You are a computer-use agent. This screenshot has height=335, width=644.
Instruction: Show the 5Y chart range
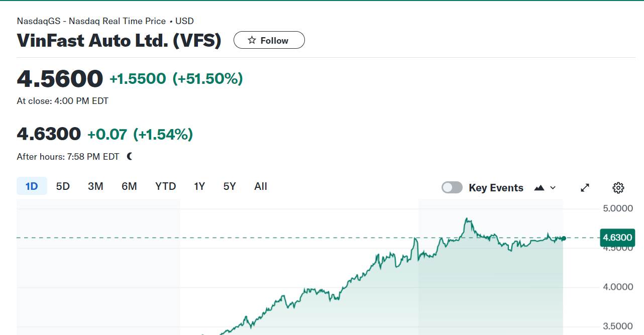click(x=230, y=186)
